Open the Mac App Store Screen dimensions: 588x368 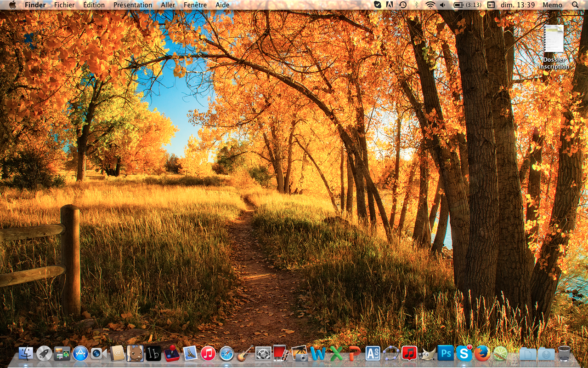pos(80,353)
